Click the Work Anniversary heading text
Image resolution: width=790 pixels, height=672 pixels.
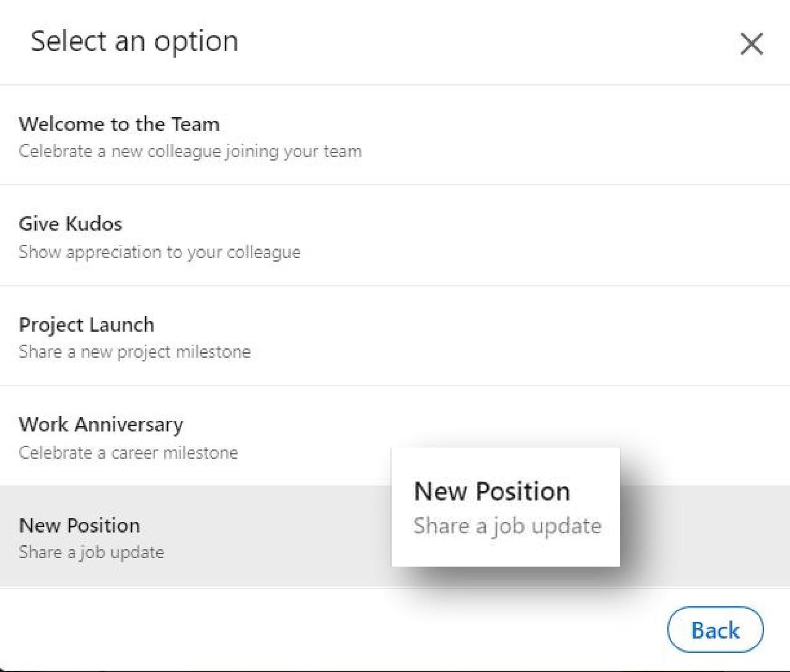point(101,425)
